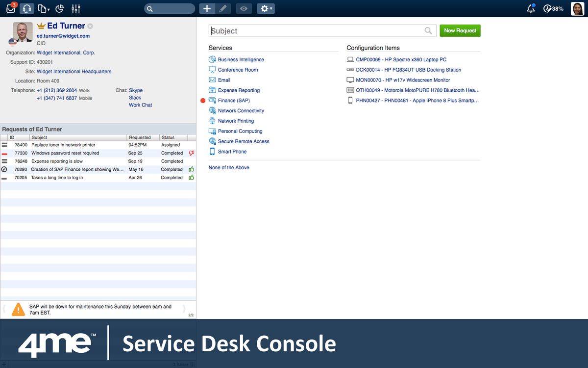Click the plus icon to create a record
This screenshot has height=368, width=588.
pyautogui.click(x=206, y=8)
